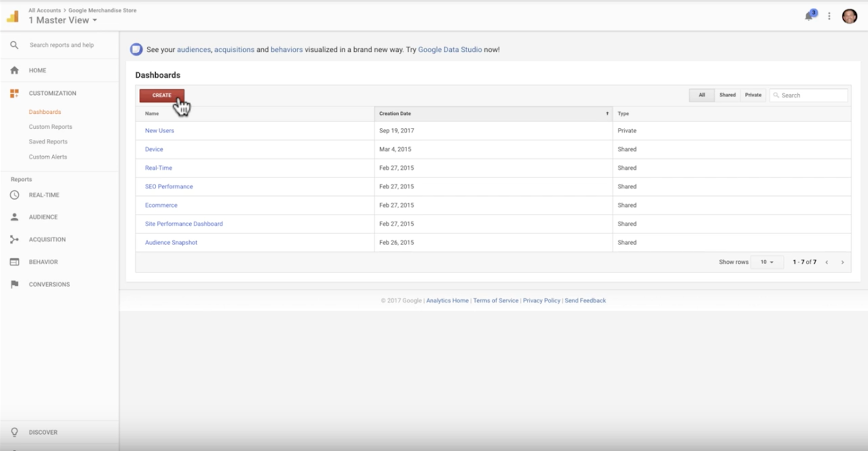Open the Analytics Home footer link
Viewport: 868px width, 451px height.
(447, 301)
